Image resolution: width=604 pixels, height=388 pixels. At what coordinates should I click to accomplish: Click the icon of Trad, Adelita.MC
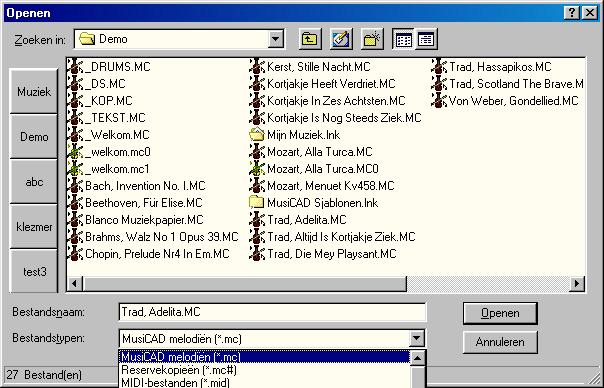[x=257, y=220]
